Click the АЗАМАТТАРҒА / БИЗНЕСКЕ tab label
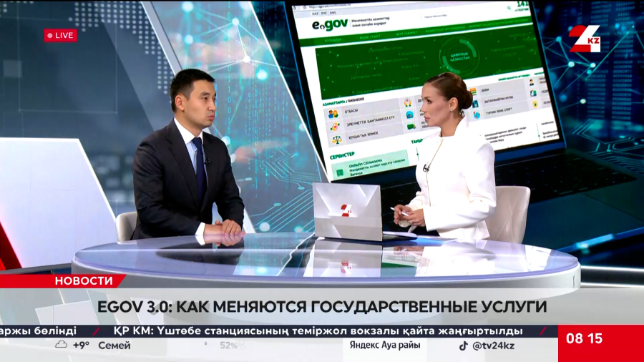The image size is (644, 362). point(343,102)
